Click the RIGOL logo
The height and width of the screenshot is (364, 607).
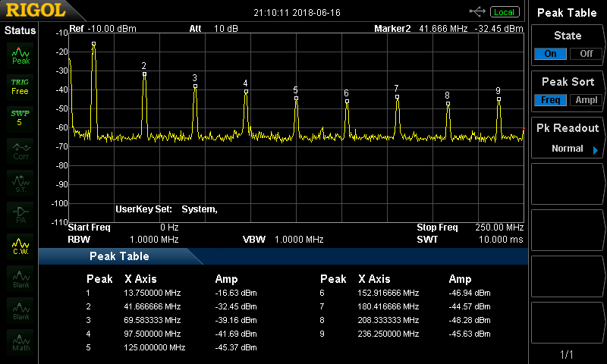point(36,11)
